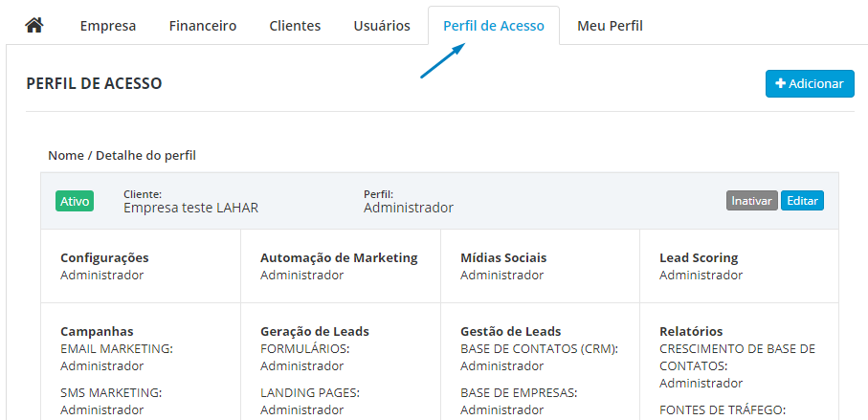Select the Configurações permission cell
The image size is (868, 420).
(x=141, y=266)
